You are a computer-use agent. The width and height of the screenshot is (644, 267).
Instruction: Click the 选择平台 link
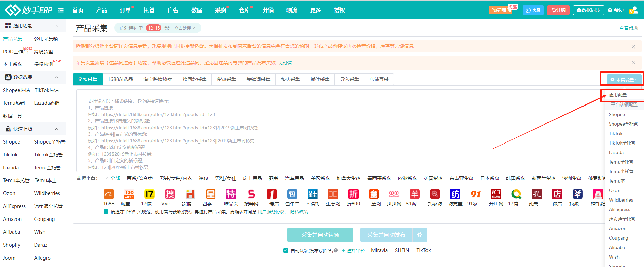click(353, 251)
